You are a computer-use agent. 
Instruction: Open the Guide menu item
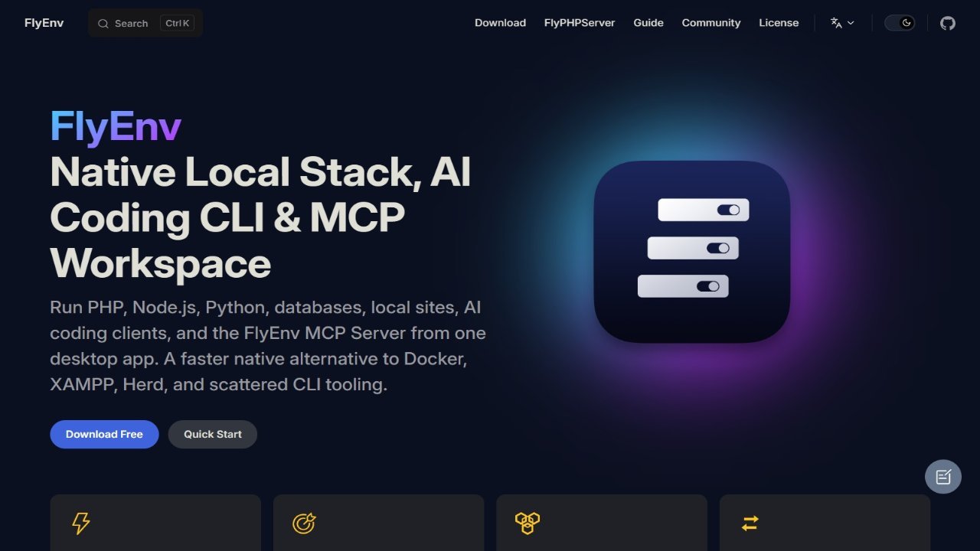[648, 23]
